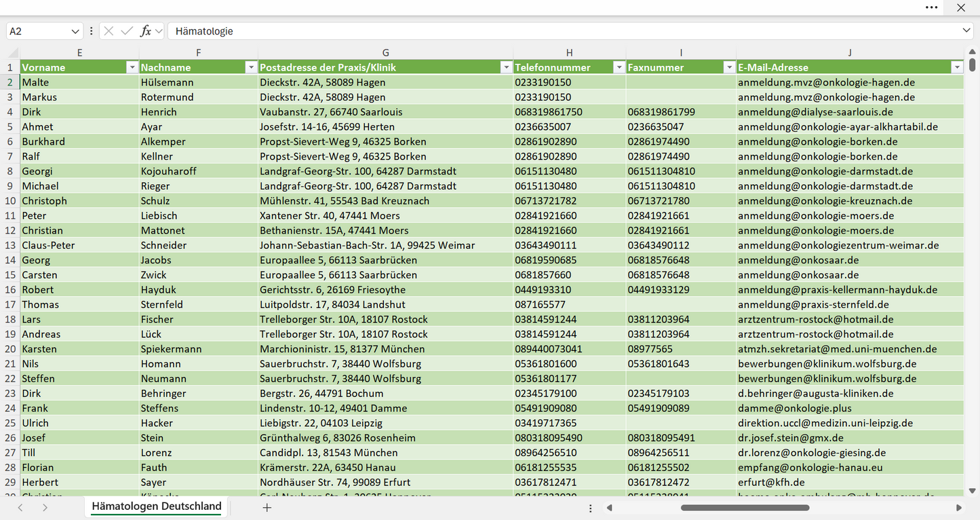Select column J header
The width and height of the screenshot is (980, 520).
point(850,53)
